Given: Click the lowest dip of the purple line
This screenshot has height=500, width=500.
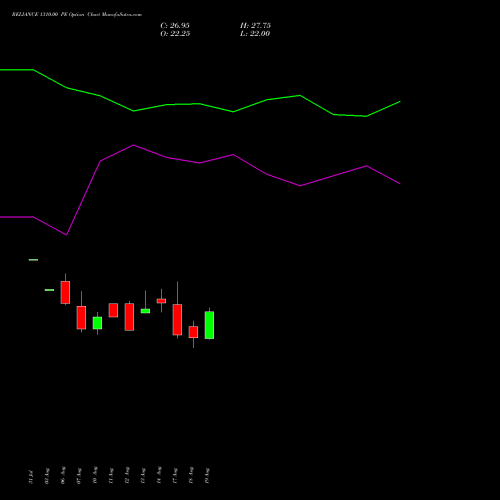Looking at the screenshot, I should click(x=66, y=235).
